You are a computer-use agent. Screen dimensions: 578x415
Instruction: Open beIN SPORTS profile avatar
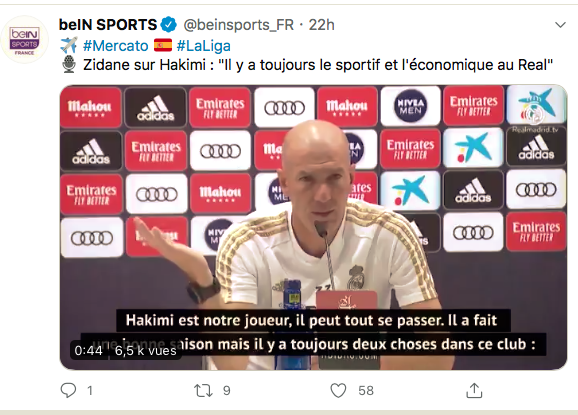pos(25,40)
